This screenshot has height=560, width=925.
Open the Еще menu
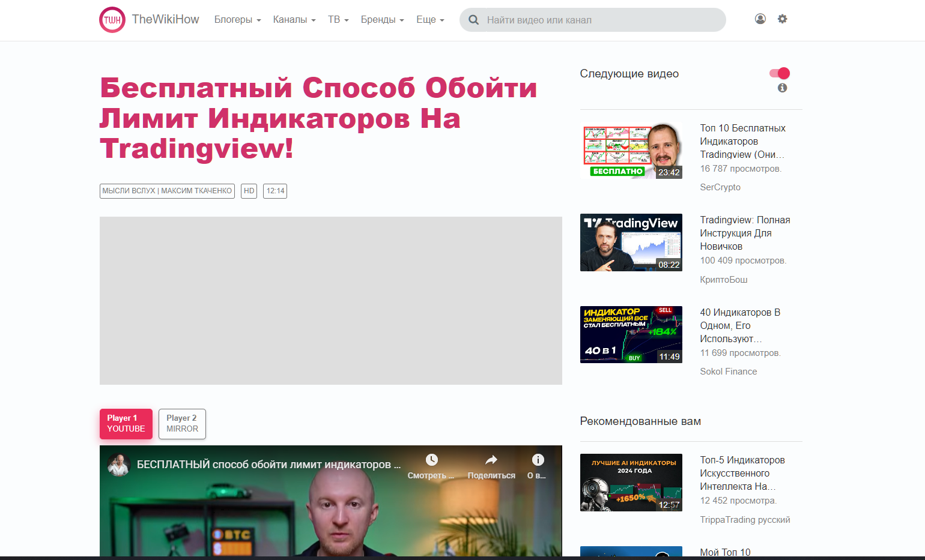(430, 20)
